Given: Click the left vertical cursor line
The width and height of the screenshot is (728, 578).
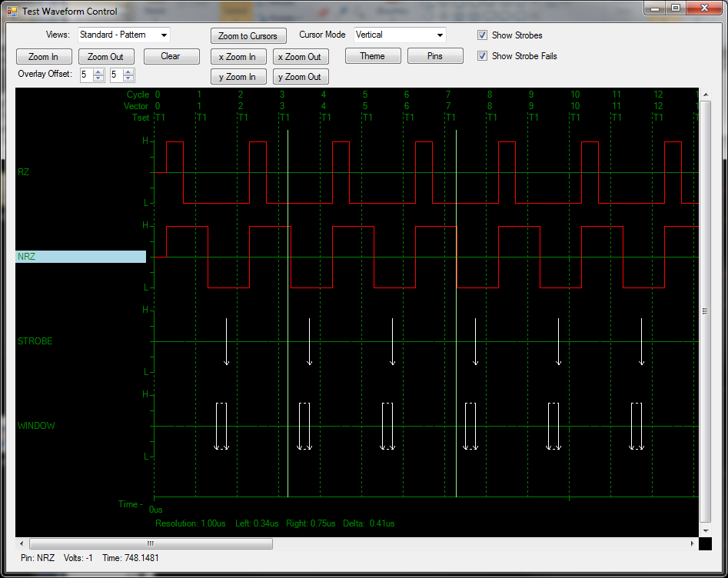Looking at the screenshot, I should (x=288, y=314).
